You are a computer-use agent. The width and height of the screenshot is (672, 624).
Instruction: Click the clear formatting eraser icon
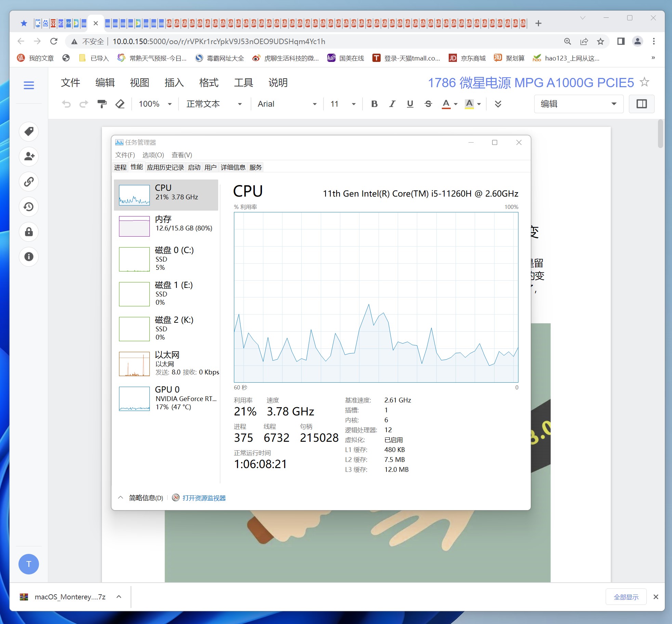[120, 104]
